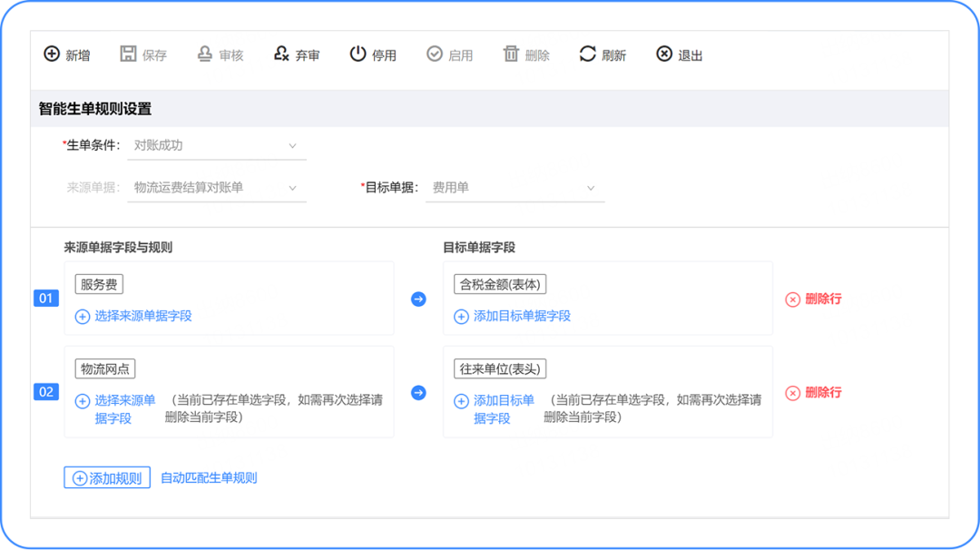
Task: Click the 刷新 label in toolbar
Action: coord(613,55)
